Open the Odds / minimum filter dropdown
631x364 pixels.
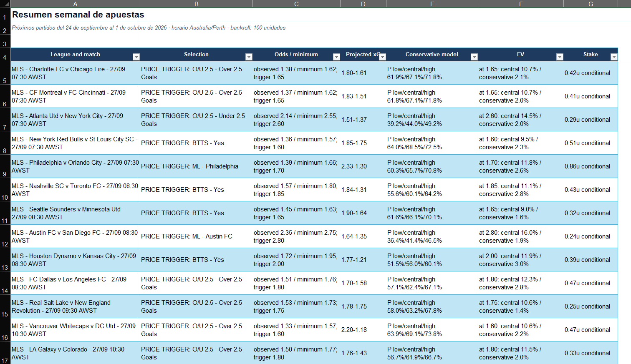coord(336,57)
